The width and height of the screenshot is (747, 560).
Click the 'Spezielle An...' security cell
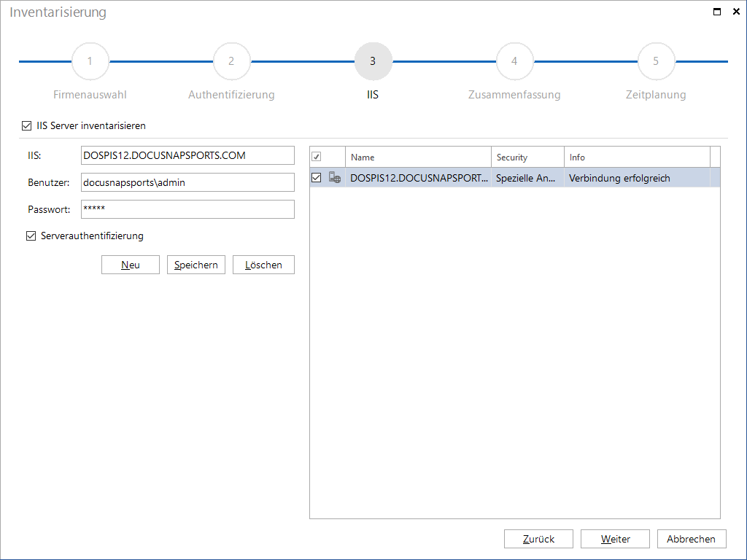pyautogui.click(x=527, y=178)
